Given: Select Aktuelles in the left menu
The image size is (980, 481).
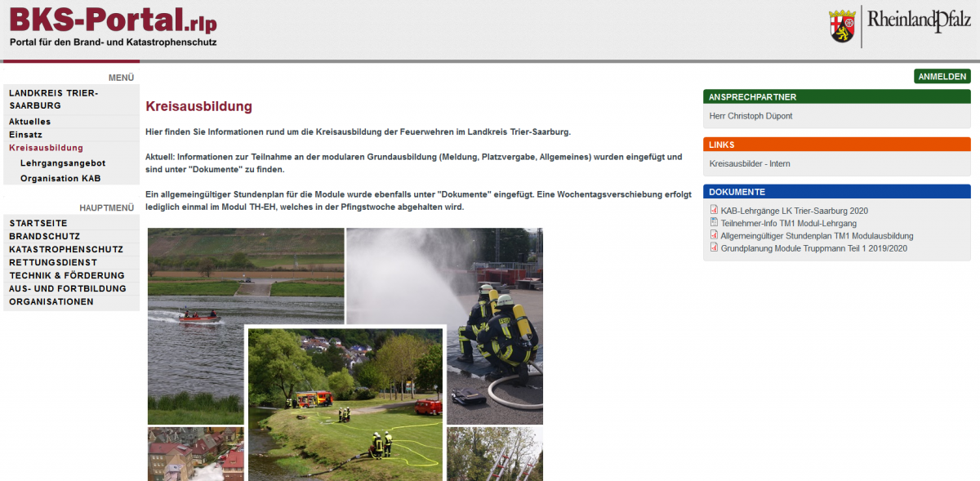Looking at the screenshot, I should [30, 122].
